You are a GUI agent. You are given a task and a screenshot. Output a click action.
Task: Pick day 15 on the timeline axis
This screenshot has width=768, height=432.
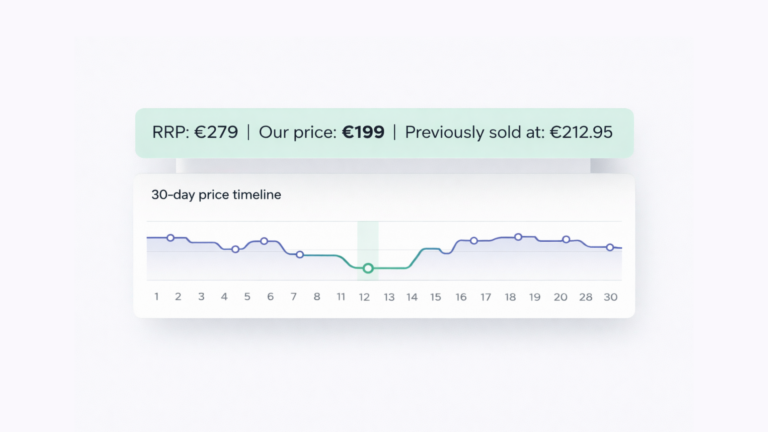435,297
